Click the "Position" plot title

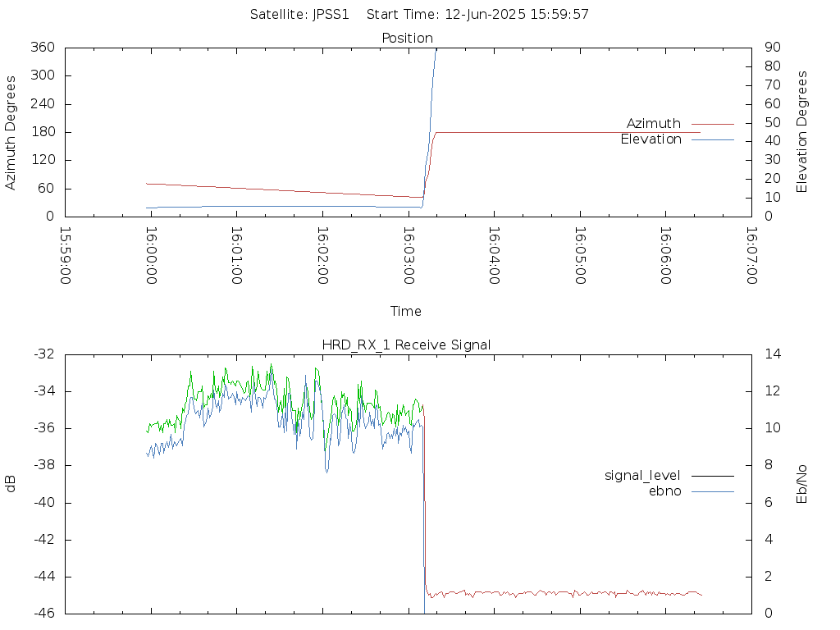click(x=407, y=38)
